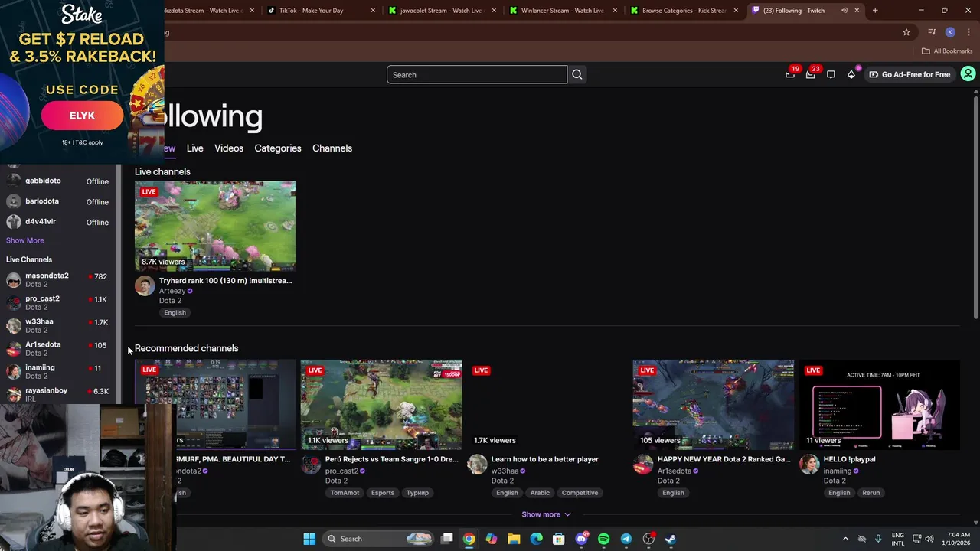Select masondota2 in sidebar live channels
Viewport: 980px width, 551px height.
57,280
